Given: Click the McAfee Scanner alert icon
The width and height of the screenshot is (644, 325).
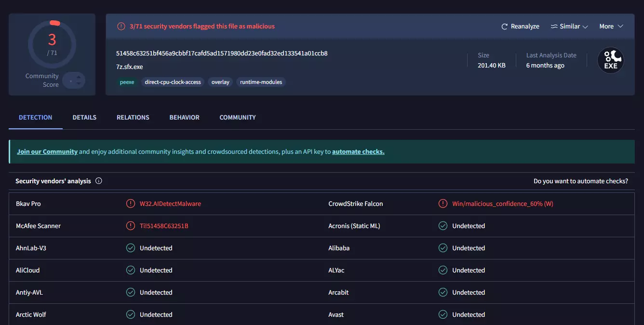Looking at the screenshot, I should coord(130,226).
